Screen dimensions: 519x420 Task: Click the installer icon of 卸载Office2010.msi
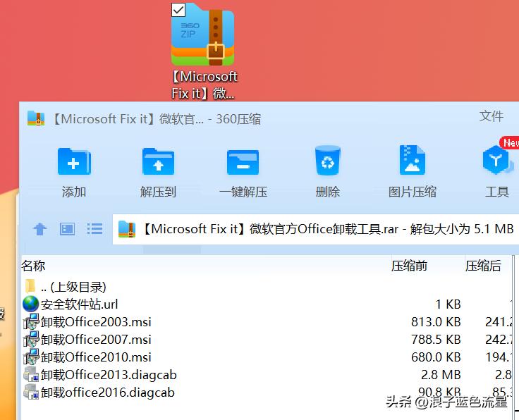[31, 357]
